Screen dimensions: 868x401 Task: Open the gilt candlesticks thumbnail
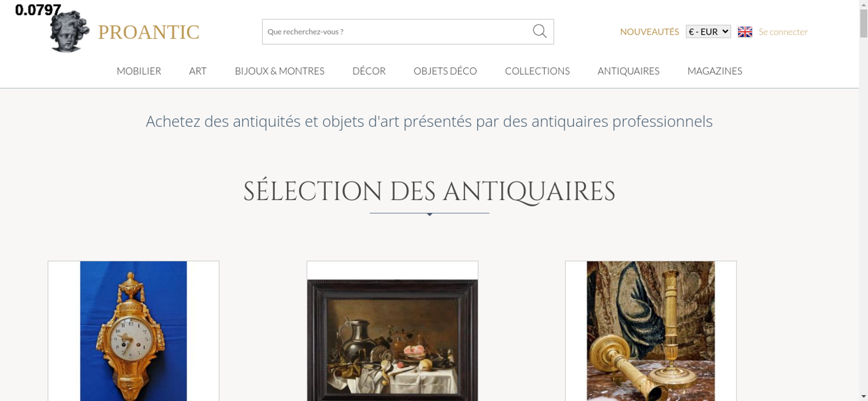tap(651, 331)
